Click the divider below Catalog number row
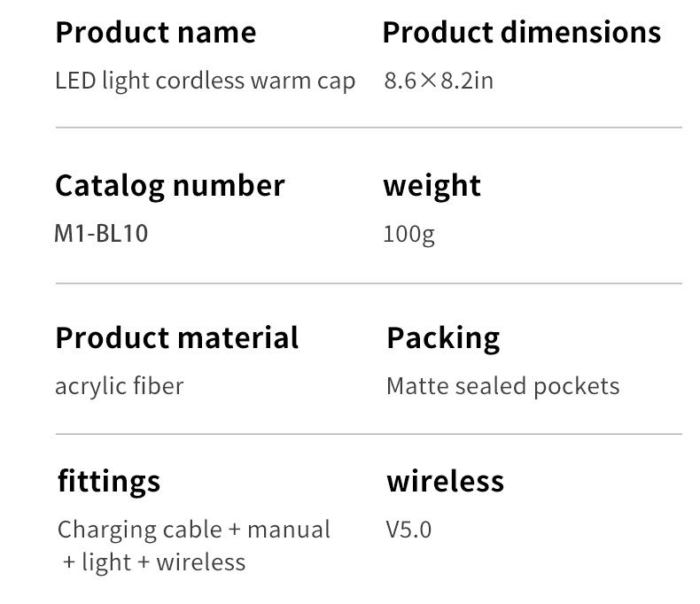Image resolution: width=700 pixels, height=604 pixels. 369,283
